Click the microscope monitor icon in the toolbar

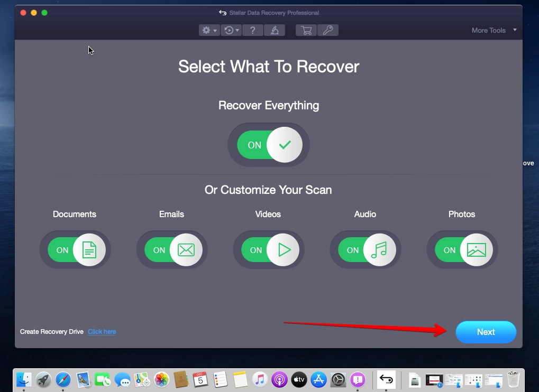click(275, 30)
